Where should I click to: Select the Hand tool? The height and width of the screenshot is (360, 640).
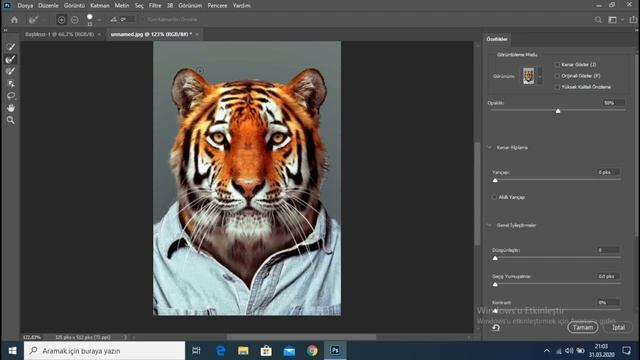pos(11,108)
